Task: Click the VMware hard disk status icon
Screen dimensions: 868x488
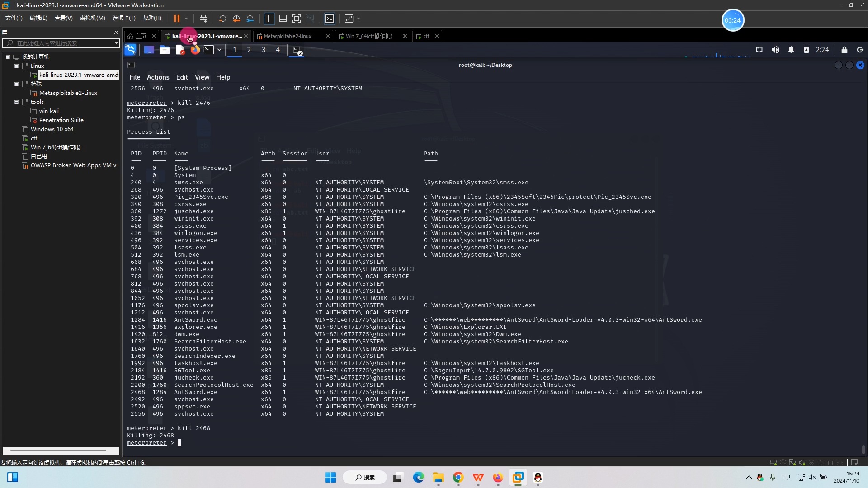Action: click(x=773, y=462)
